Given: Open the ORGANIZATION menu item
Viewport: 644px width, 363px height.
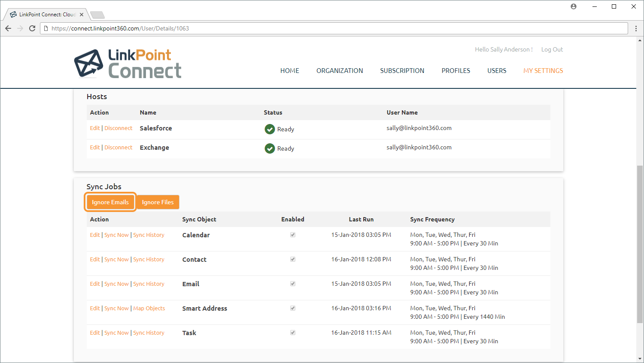Looking at the screenshot, I should point(340,71).
